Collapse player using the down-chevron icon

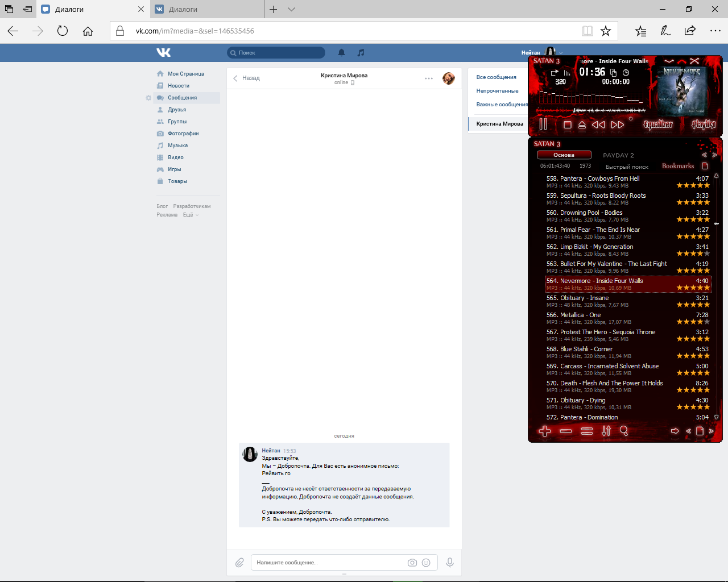[669, 61]
